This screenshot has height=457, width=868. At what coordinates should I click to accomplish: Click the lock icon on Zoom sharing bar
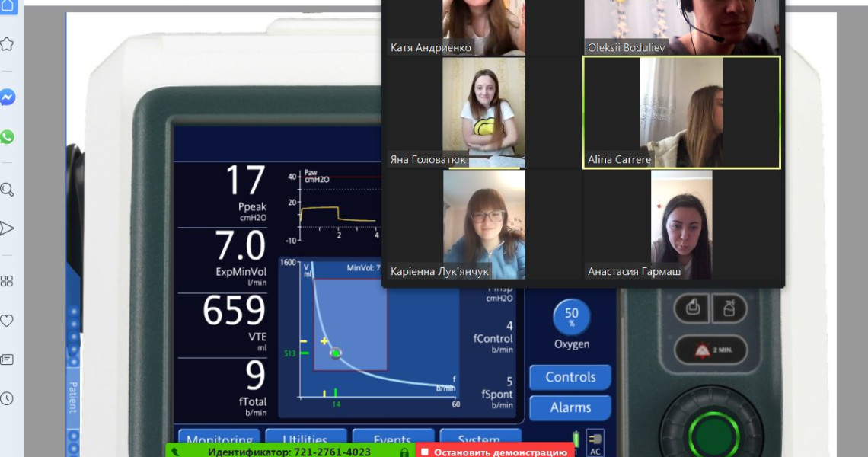click(404, 452)
